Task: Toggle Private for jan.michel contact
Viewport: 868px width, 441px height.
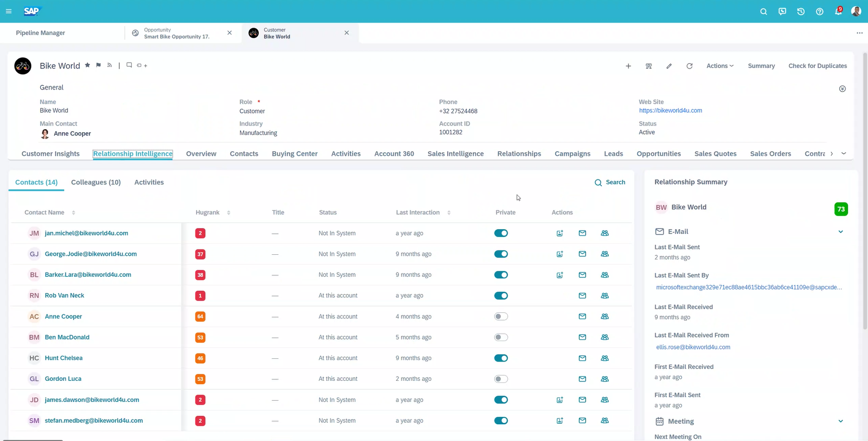Action: 501,233
